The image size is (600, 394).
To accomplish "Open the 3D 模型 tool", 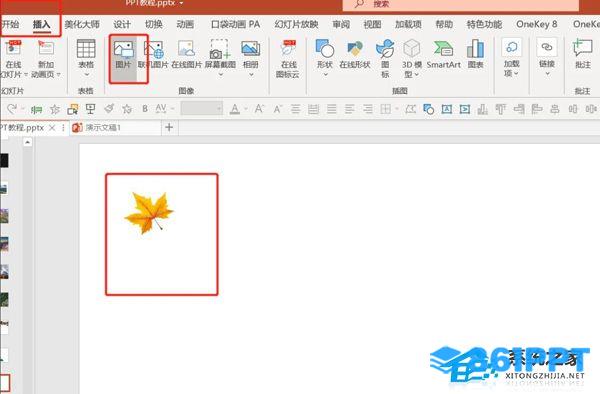I will [412, 58].
